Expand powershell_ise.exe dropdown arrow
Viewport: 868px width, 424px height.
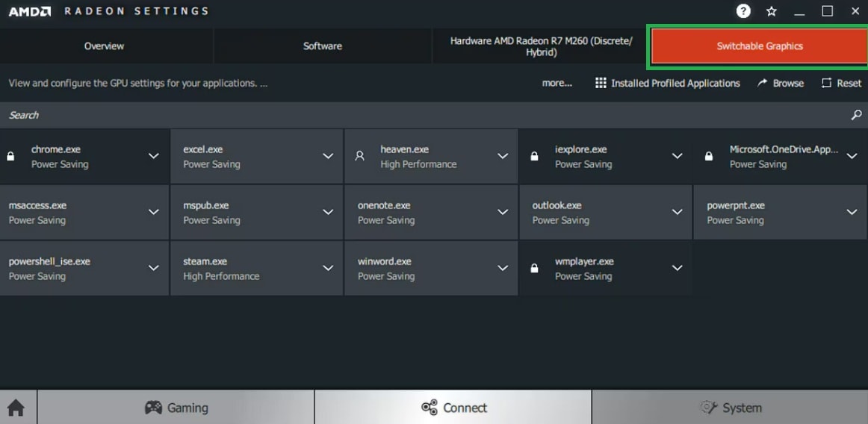(153, 268)
